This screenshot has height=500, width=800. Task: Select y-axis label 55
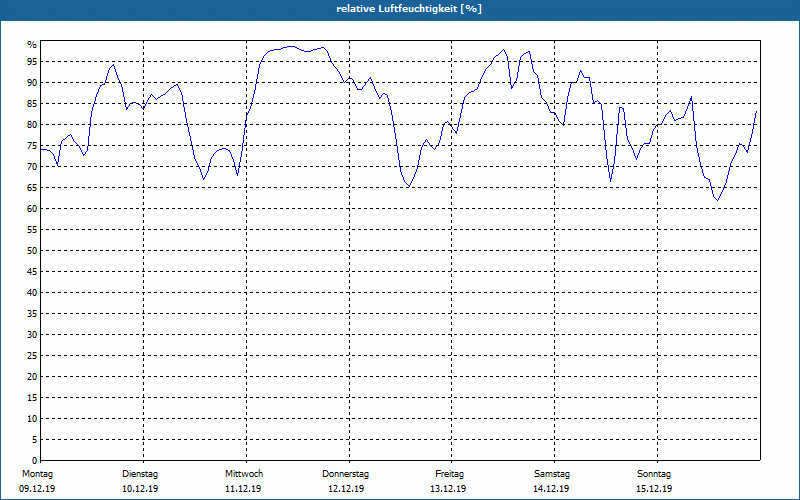point(32,230)
